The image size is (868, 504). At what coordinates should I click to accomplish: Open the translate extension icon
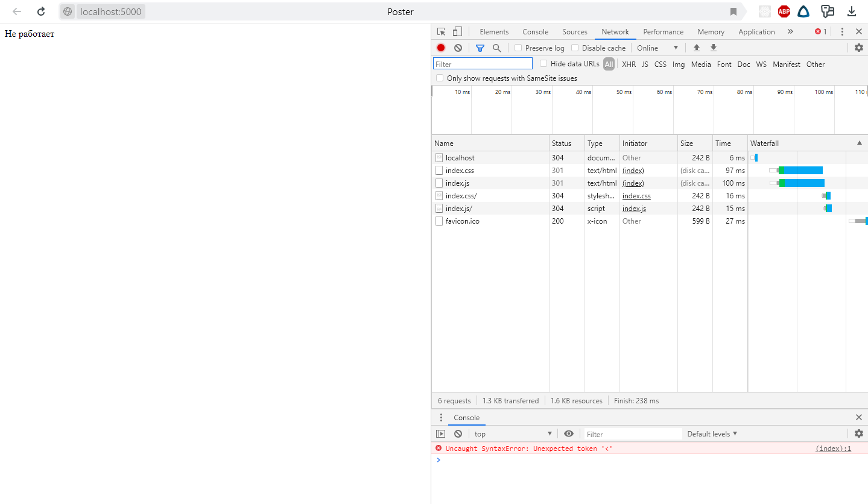(827, 11)
